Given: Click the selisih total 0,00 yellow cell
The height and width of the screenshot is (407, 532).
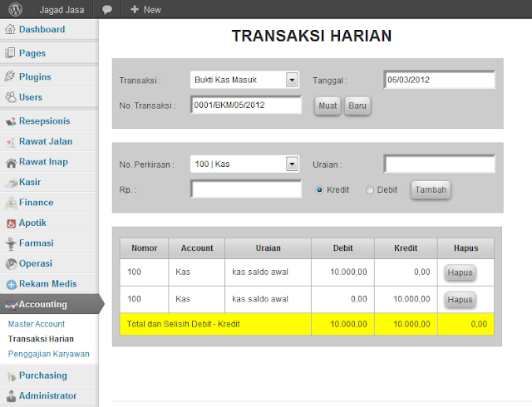Looking at the screenshot, I should (x=465, y=324).
